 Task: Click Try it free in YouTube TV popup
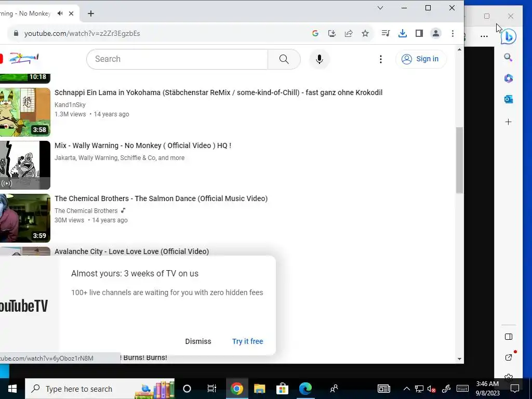click(248, 341)
